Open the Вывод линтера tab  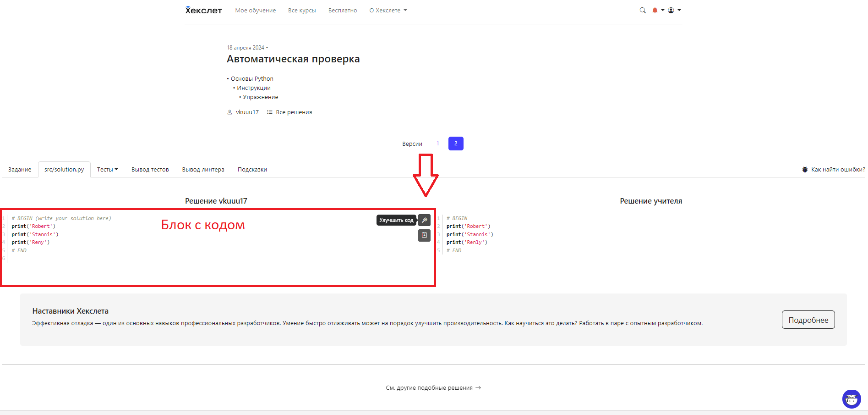[203, 170]
